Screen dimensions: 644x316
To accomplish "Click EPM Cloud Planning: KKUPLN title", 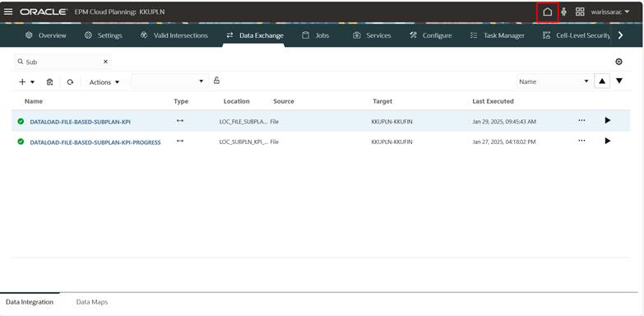I will [x=119, y=12].
